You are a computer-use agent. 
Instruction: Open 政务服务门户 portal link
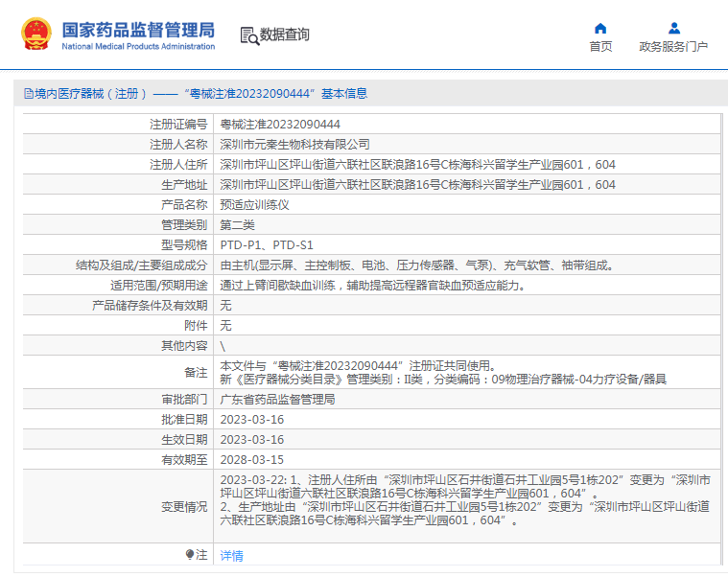pyautogui.click(x=673, y=46)
